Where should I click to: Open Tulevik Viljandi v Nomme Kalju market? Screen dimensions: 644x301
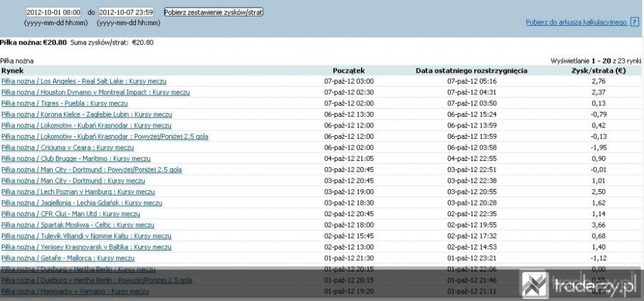pos(86,236)
